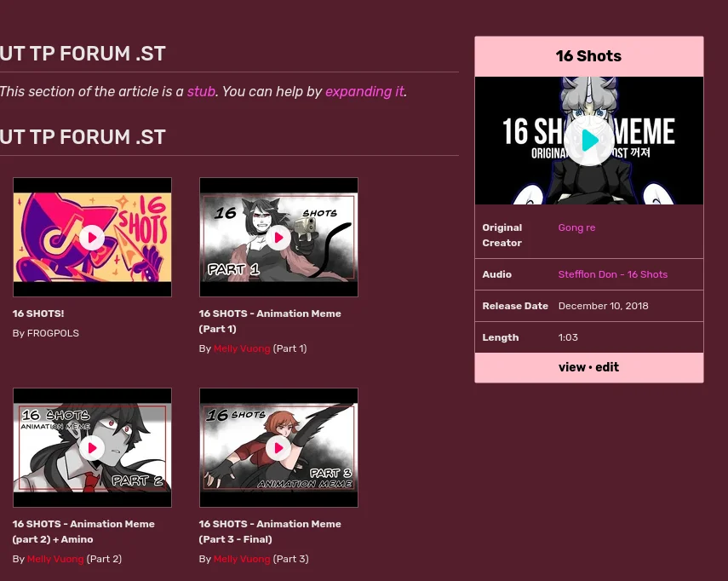
Task: Click the expanding it link
Action: 364,91
